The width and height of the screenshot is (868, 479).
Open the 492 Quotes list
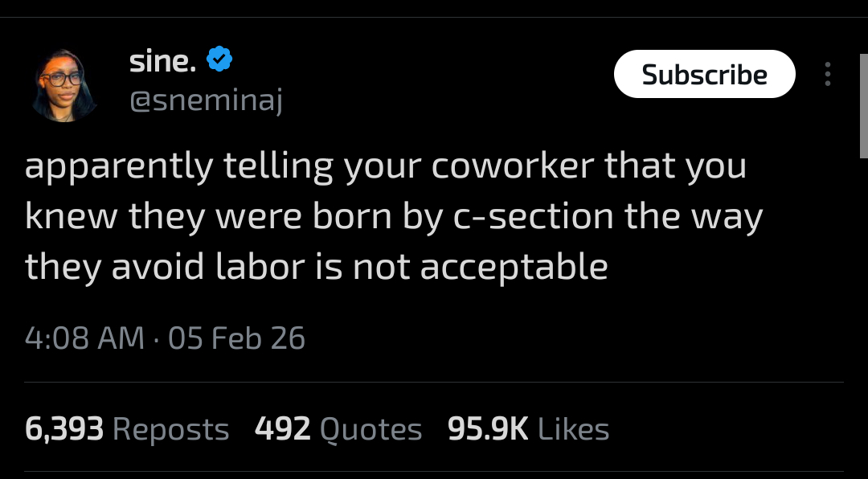tap(338, 429)
